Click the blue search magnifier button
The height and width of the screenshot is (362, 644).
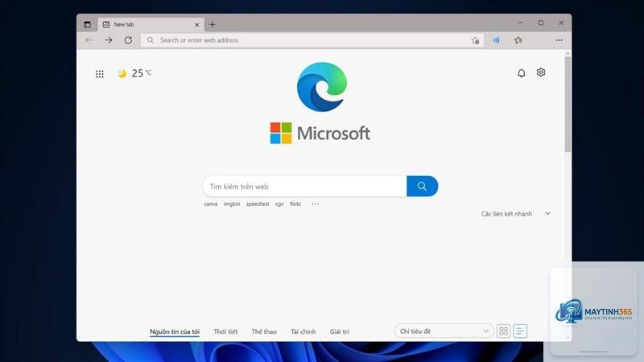pos(422,187)
